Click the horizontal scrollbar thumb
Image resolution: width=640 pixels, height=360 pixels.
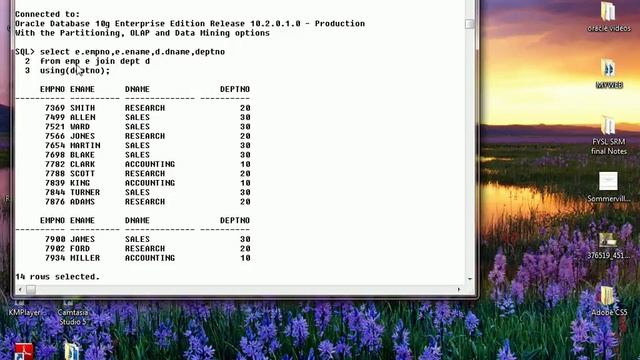click(31, 290)
